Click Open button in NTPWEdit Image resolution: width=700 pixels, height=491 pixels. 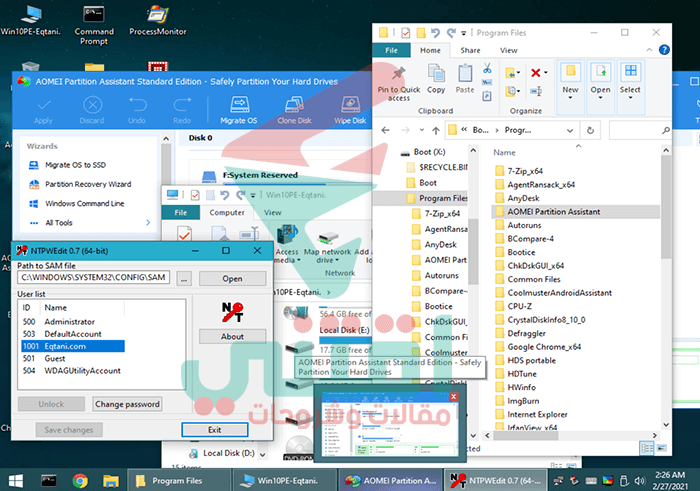tap(233, 279)
